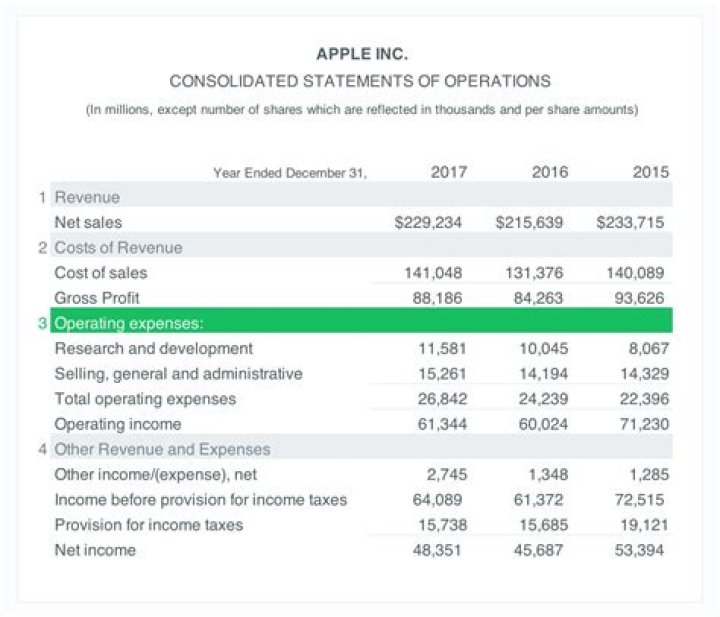Click Selling, general and administrative label
The image size is (720, 617).
pos(178,373)
